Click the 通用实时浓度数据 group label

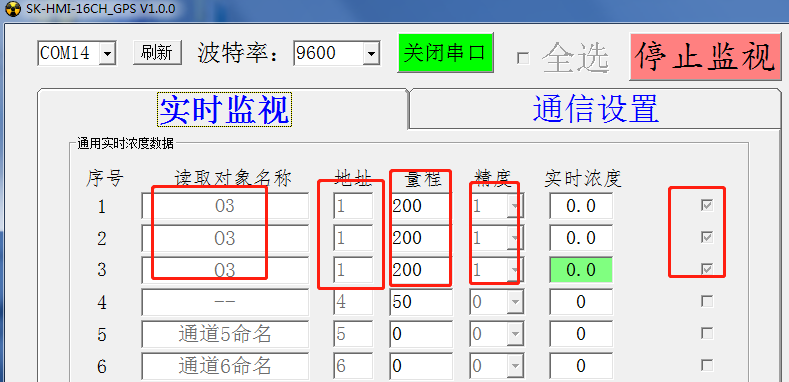(x=125, y=144)
